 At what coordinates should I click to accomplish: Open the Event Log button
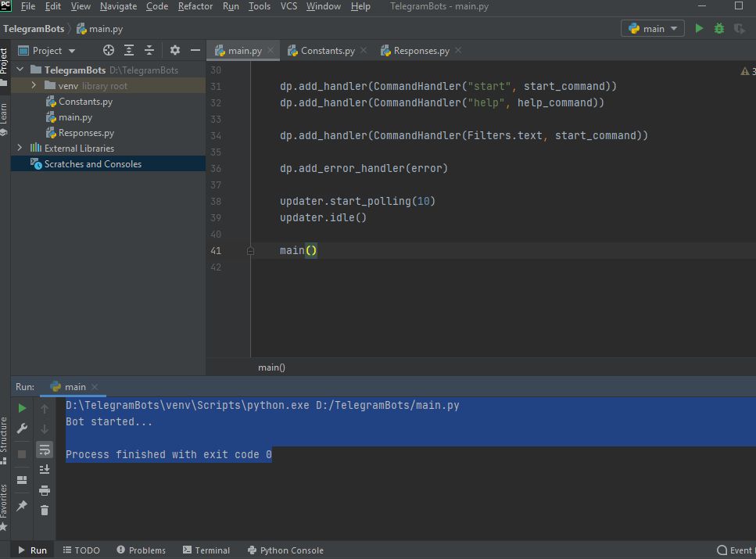[x=736, y=550]
